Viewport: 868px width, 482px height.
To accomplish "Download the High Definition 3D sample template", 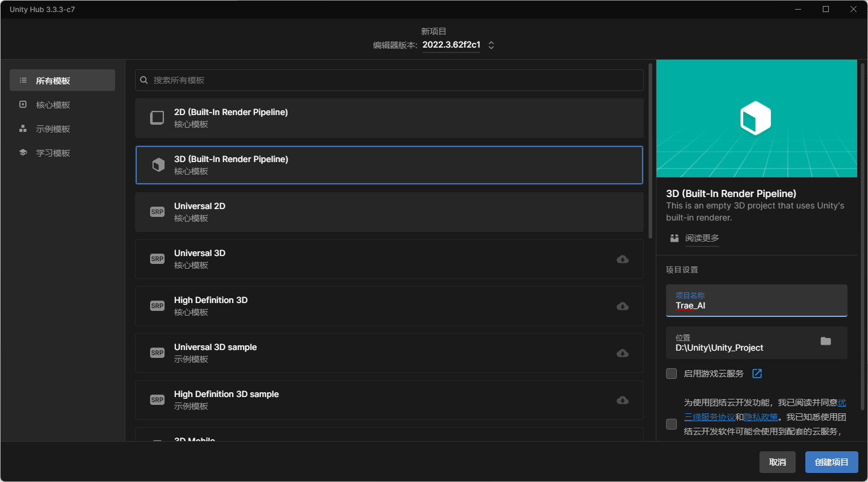I will [x=623, y=400].
